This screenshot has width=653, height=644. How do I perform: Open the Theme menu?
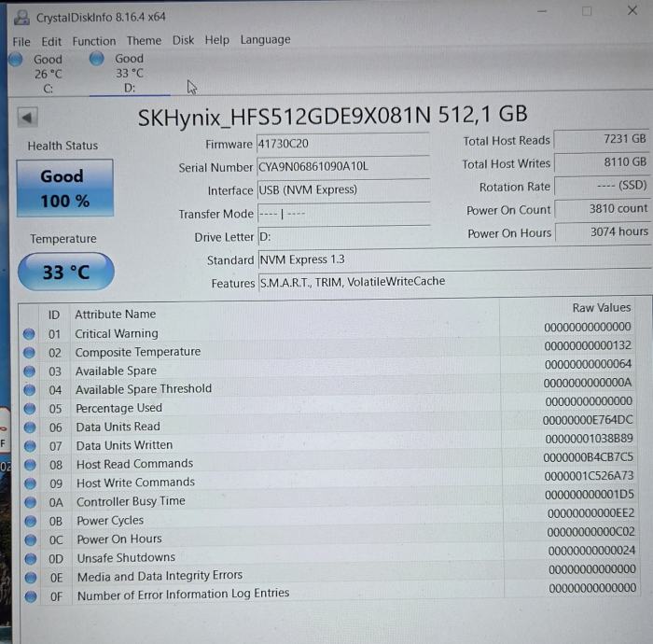(144, 41)
